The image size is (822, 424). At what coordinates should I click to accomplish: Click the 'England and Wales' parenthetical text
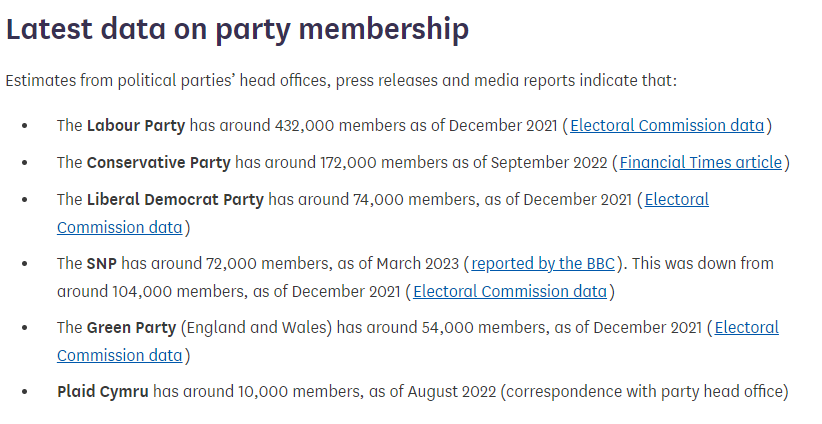(257, 328)
